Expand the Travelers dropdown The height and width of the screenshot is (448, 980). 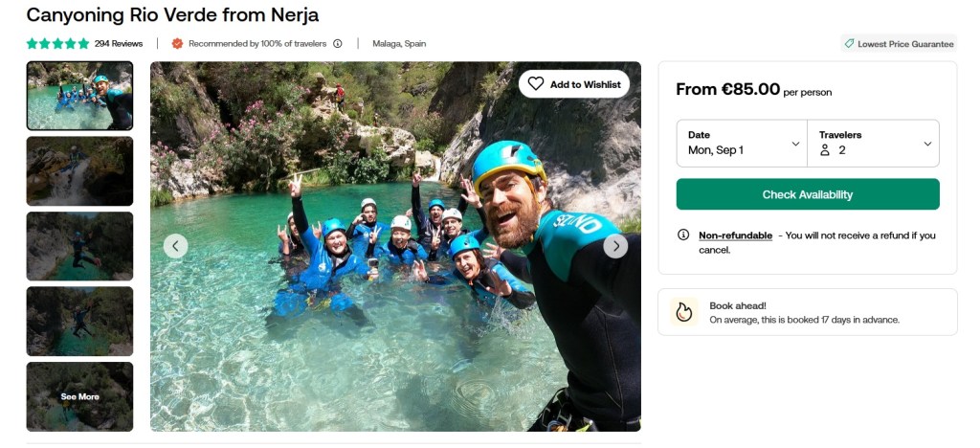point(873,143)
